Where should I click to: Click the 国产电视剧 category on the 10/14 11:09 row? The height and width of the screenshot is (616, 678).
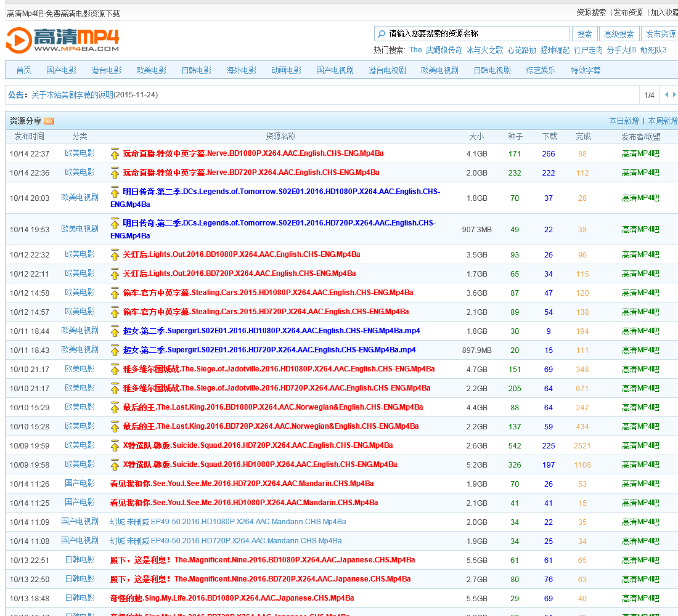click(80, 521)
